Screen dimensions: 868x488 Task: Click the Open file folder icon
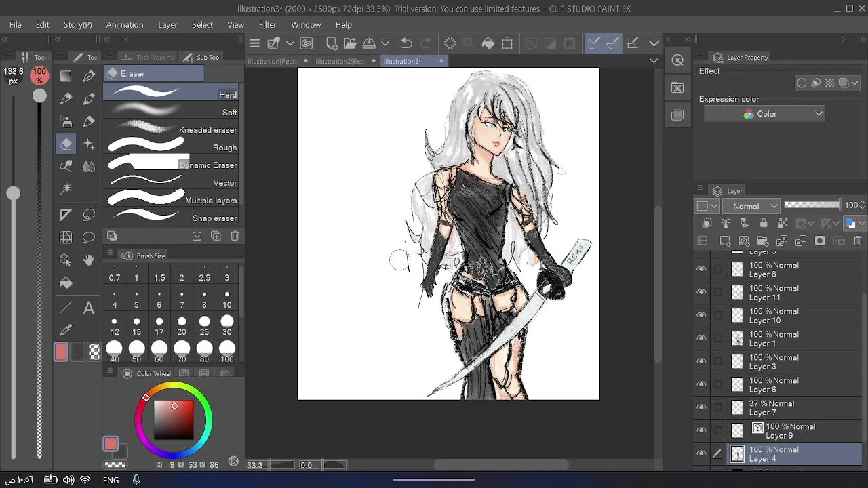[x=350, y=43]
